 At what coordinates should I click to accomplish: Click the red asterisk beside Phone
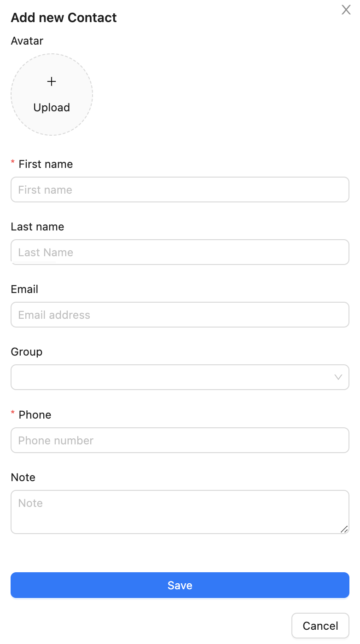tap(12, 414)
